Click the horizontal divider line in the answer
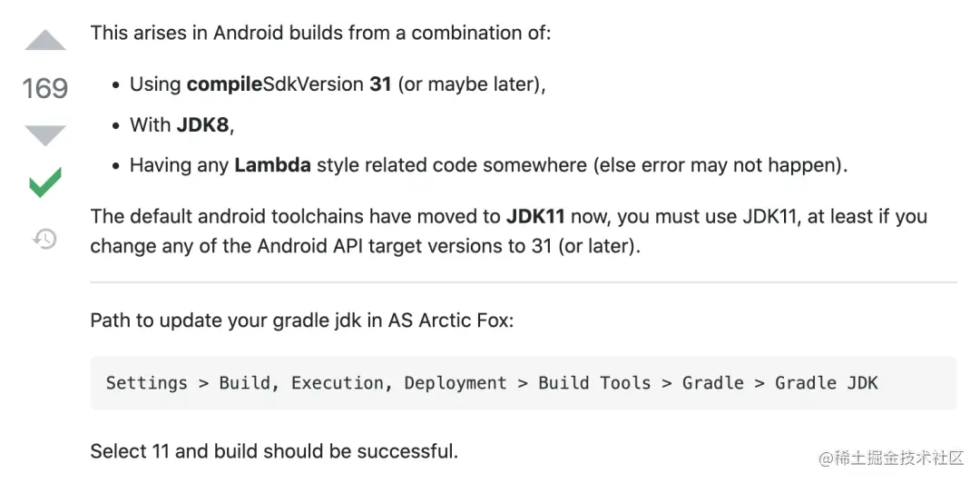 click(524, 282)
